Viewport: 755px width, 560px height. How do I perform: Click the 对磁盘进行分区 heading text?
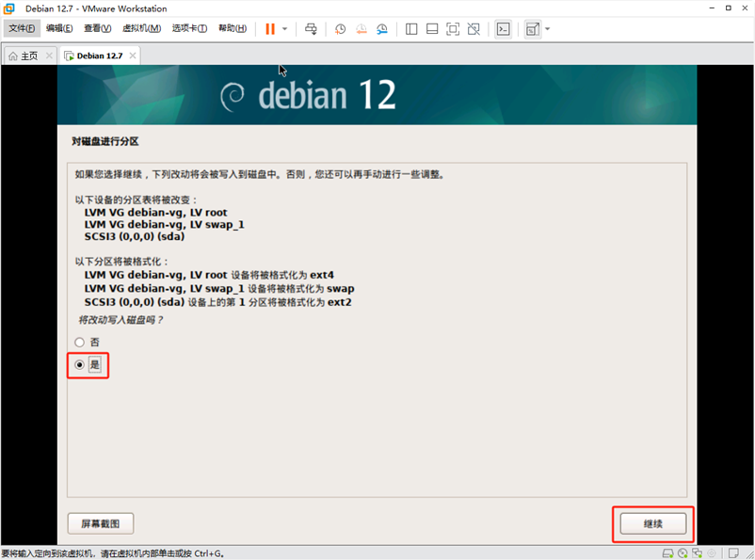105,141
